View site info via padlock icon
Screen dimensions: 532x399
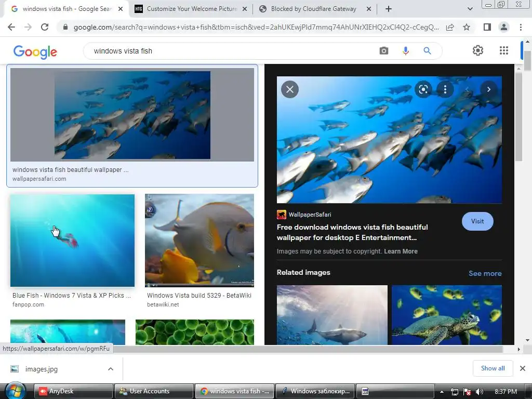65,27
